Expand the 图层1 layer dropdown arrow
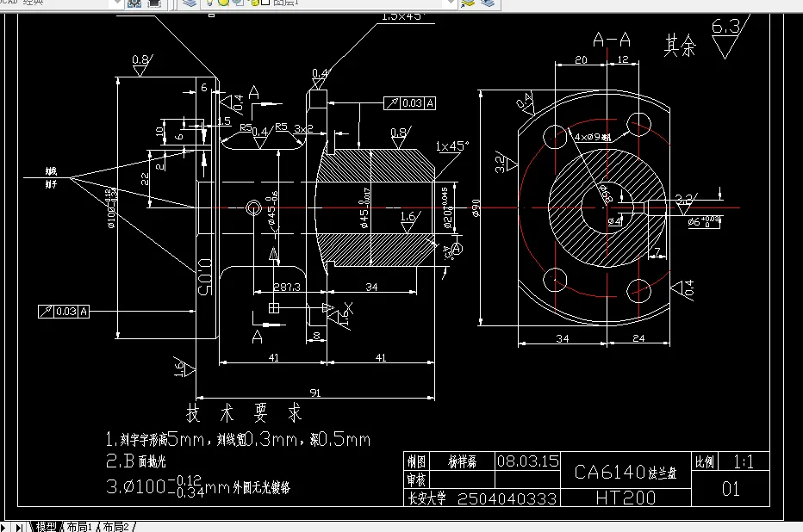This screenshot has width=803, height=532. coord(451,3)
